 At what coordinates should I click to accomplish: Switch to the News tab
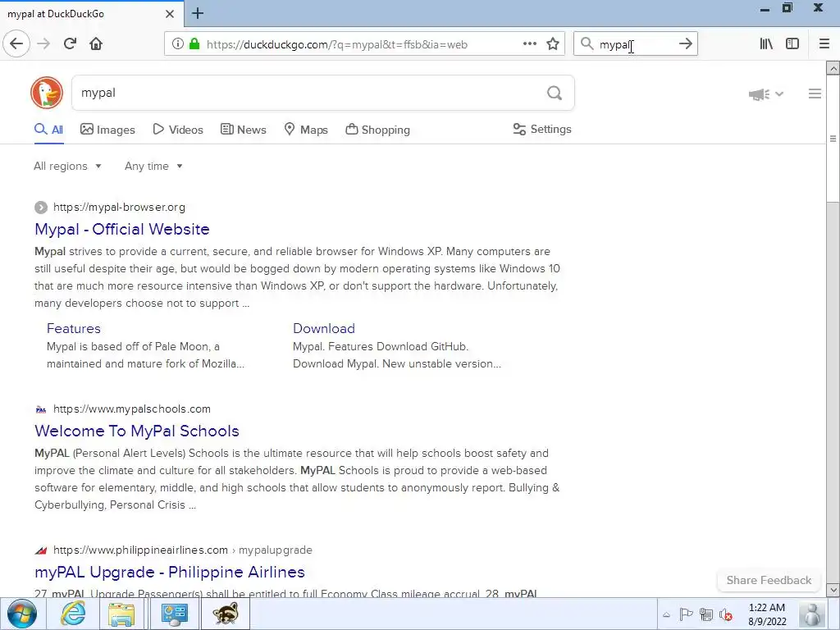coord(244,130)
